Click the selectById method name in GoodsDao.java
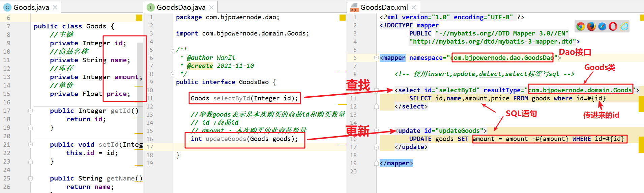This screenshot has height=193, width=644. 232,98
